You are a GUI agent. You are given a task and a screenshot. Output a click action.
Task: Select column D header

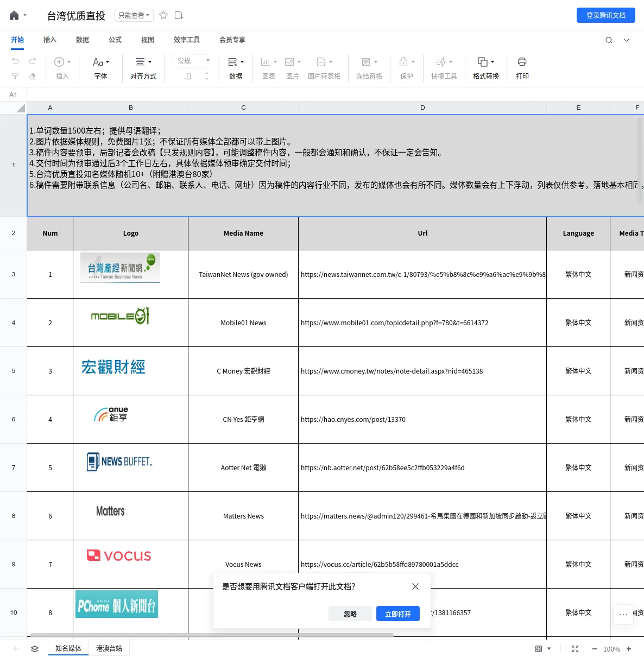coord(422,108)
